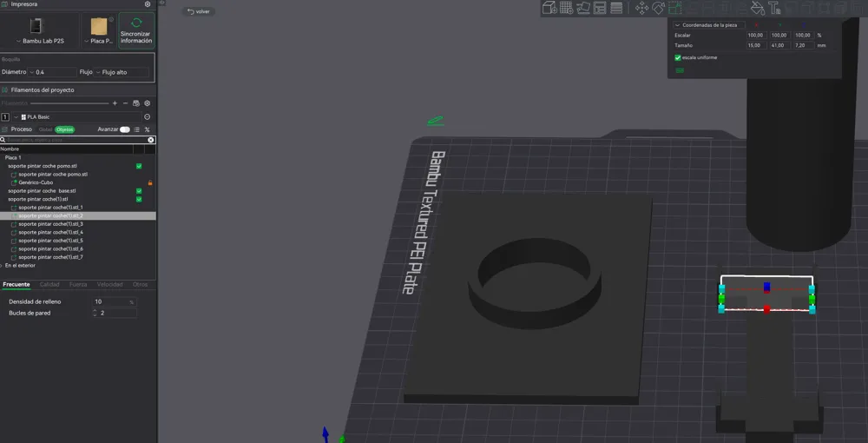Switch process view to Objetos

point(65,129)
